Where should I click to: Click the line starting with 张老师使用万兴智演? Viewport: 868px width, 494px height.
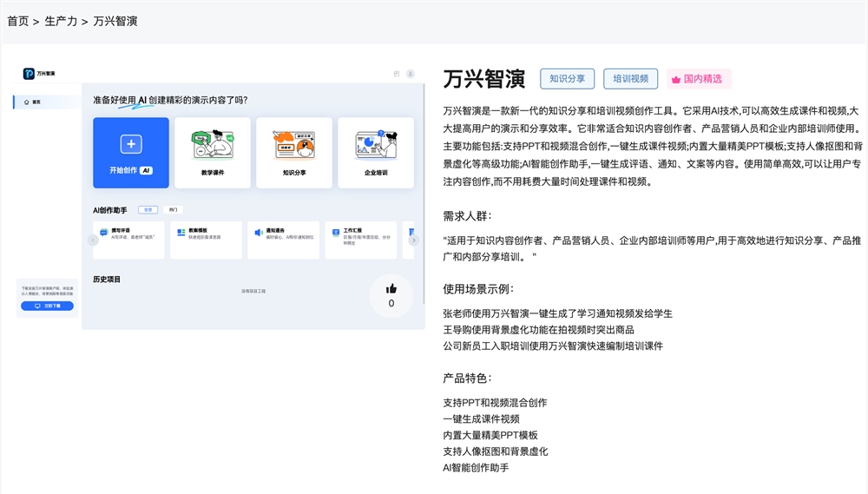click(557, 313)
